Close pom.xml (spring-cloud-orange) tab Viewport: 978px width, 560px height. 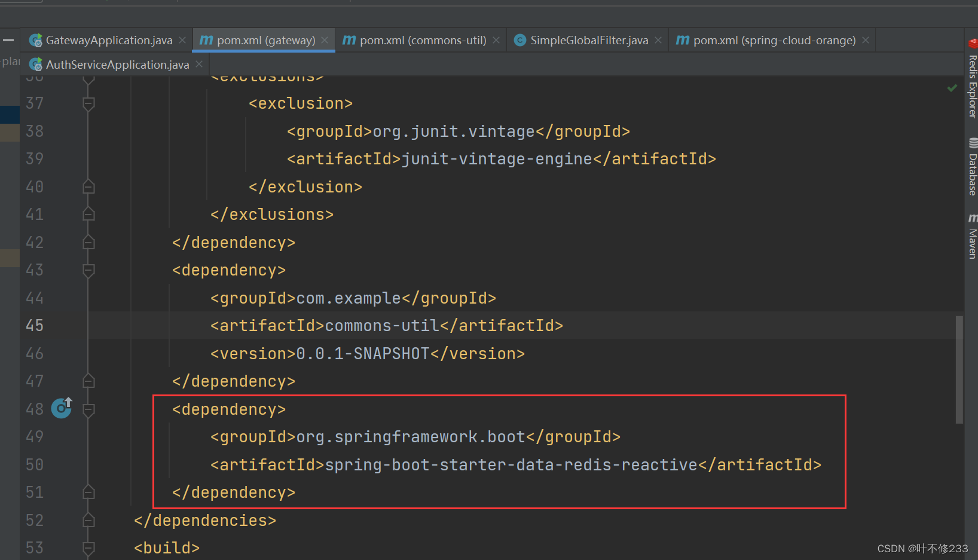click(x=866, y=40)
